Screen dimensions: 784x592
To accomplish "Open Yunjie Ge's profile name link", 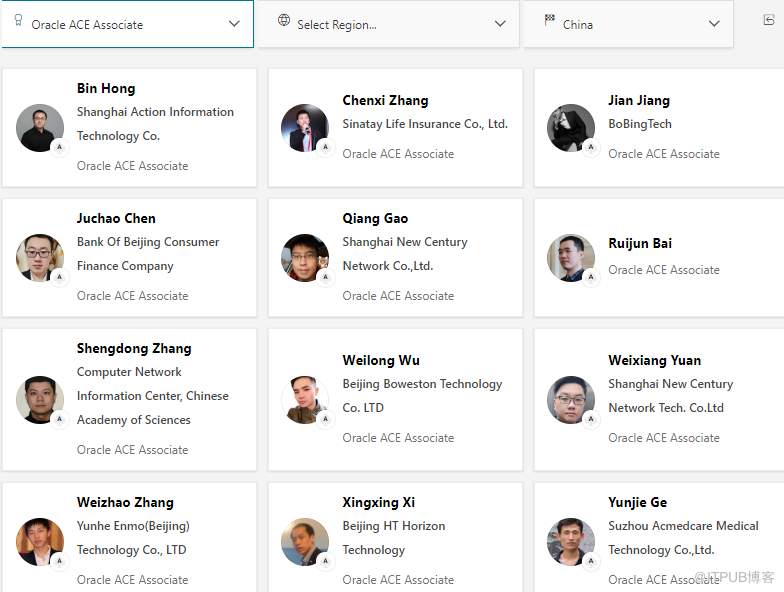I will pos(637,502).
